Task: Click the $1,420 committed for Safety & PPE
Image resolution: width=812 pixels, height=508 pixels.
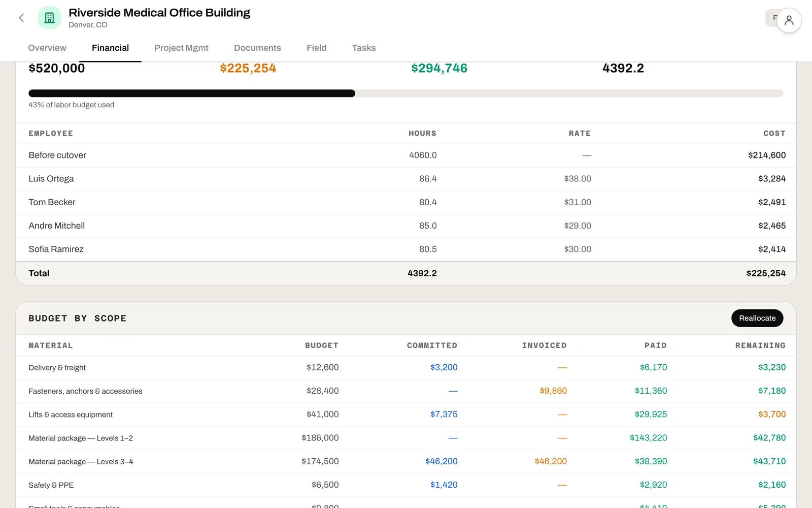Action: (x=444, y=485)
